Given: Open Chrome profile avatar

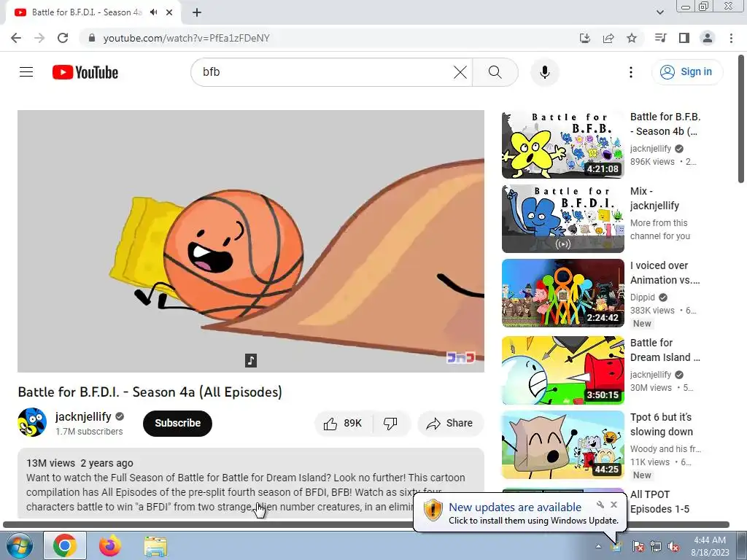Looking at the screenshot, I should 708,38.
